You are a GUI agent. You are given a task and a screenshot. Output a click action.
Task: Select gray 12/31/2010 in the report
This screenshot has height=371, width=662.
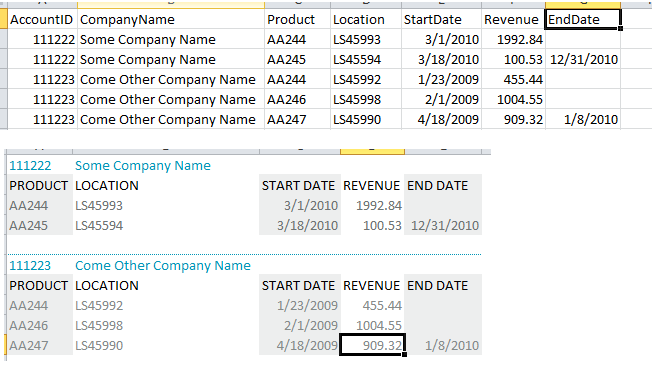click(445, 225)
